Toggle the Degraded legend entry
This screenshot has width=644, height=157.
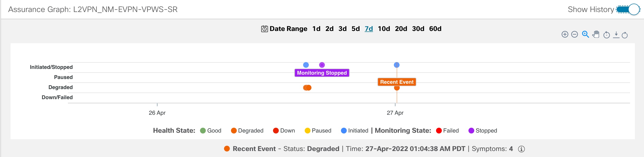pyautogui.click(x=247, y=131)
